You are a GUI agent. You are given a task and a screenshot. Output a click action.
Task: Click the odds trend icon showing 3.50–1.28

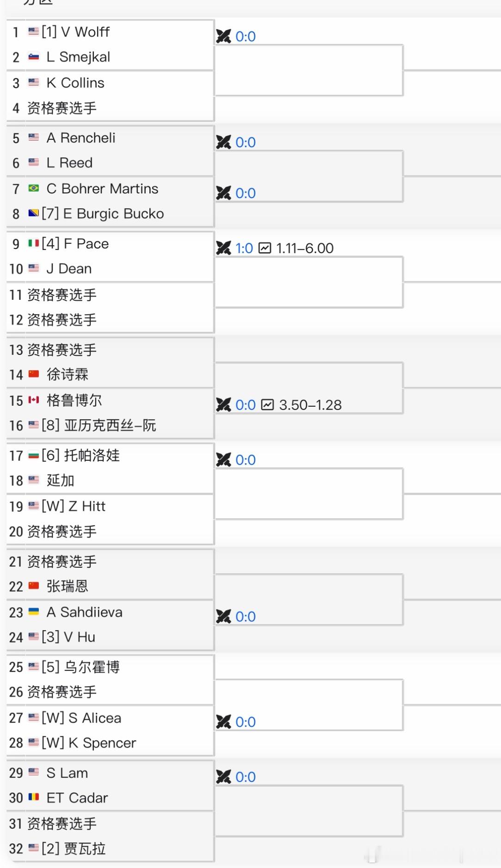tap(267, 405)
